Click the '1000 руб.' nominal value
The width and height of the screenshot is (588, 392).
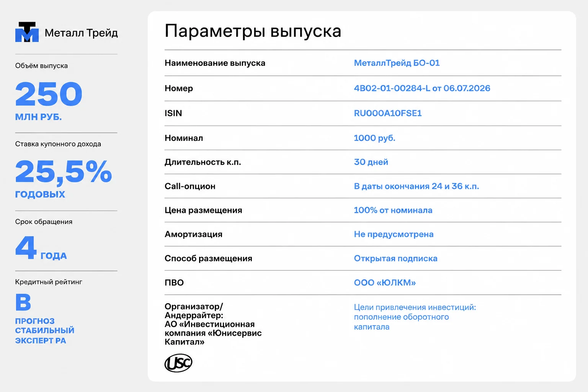374,138
